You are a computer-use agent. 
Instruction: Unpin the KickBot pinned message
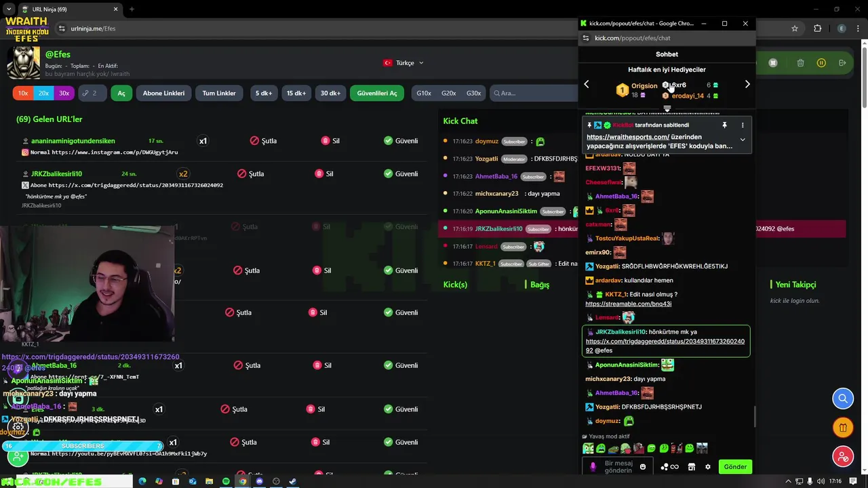(x=724, y=125)
